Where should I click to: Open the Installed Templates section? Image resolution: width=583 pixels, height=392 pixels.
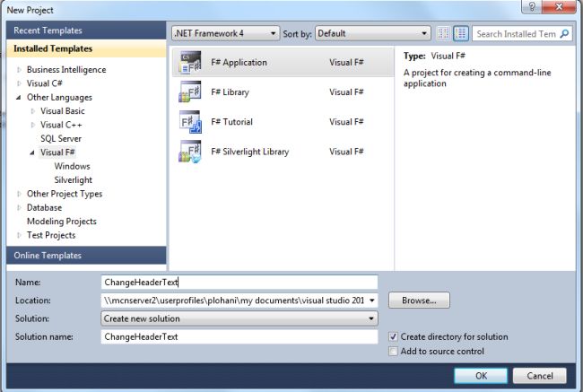(x=86, y=48)
